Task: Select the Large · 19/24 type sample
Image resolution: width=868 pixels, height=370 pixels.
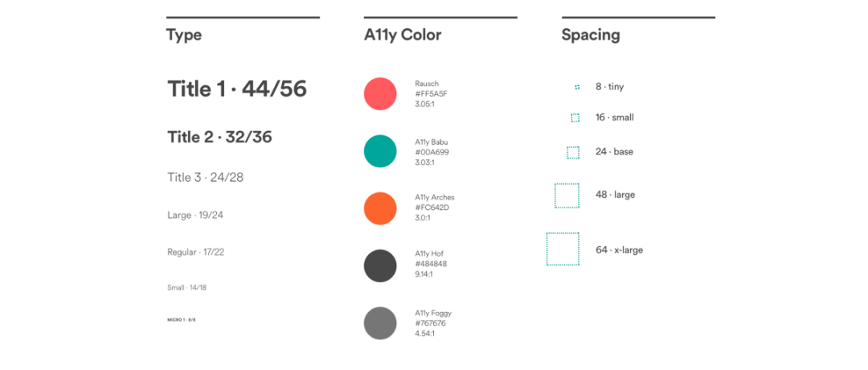Action: (x=194, y=216)
